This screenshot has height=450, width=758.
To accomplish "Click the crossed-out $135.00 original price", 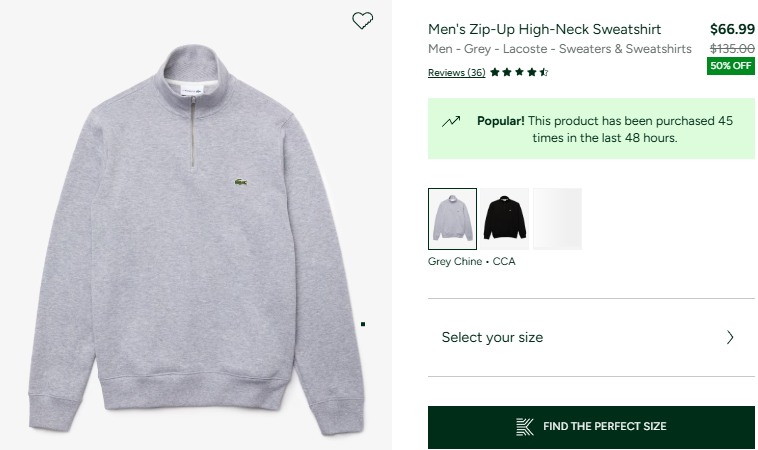I will tap(732, 48).
